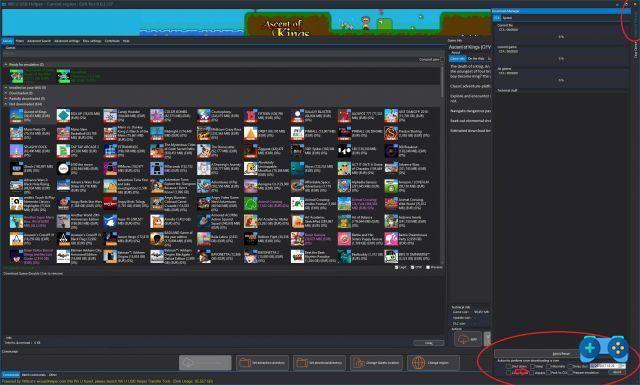The image size is (640, 385).
Task: Select the Midnight game icon
Action: pyautogui.click(x=157, y=133)
